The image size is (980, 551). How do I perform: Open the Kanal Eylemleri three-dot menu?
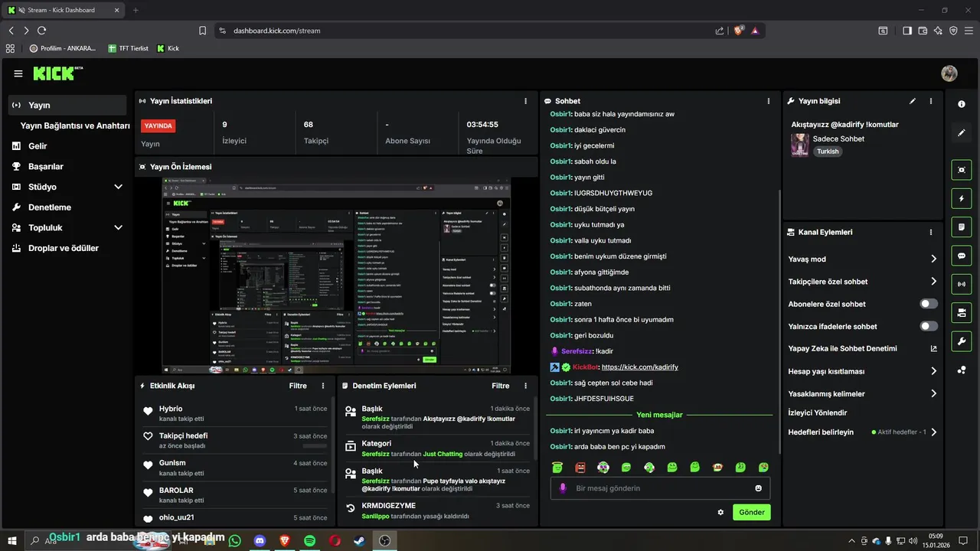931,232
